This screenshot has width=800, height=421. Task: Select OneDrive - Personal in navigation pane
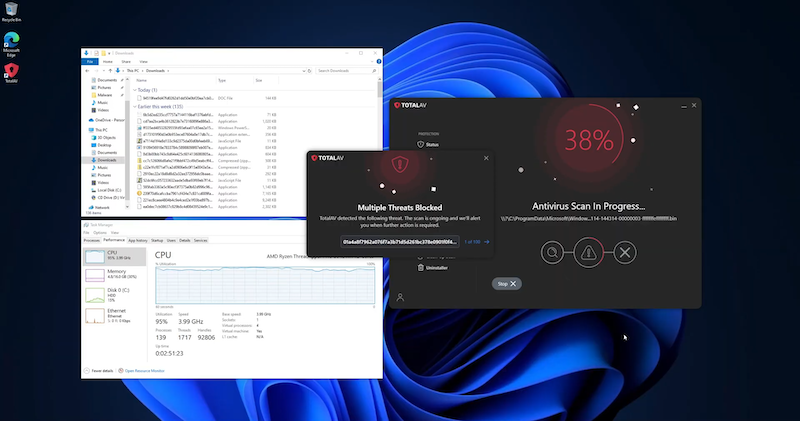(107, 120)
